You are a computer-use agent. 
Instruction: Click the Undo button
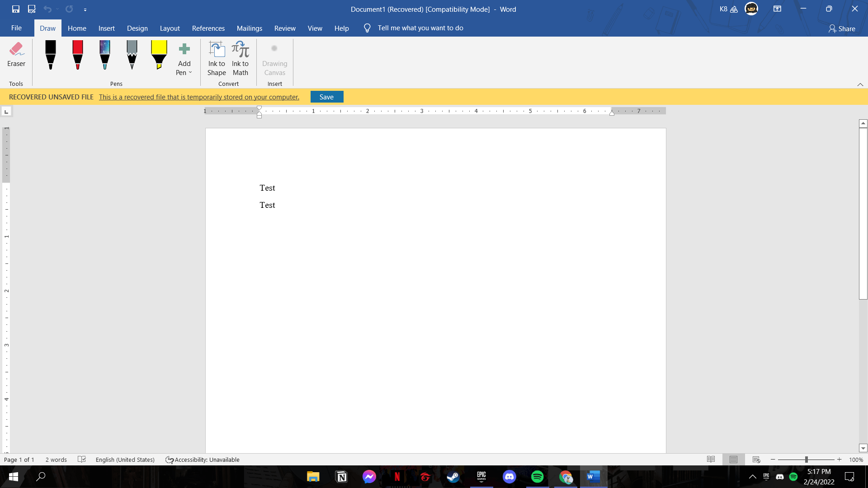point(47,9)
